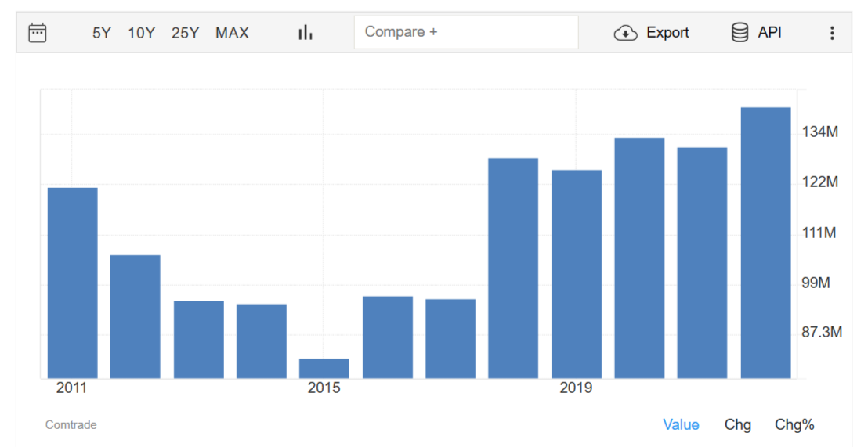Open the three-dot more options menu
The image size is (868, 447).
(831, 33)
